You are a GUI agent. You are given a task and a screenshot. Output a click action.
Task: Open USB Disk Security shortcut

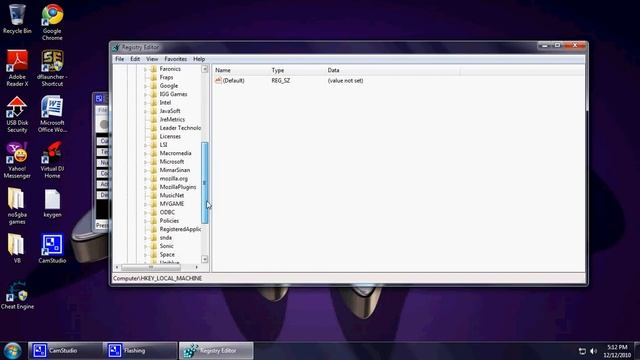coord(17,114)
